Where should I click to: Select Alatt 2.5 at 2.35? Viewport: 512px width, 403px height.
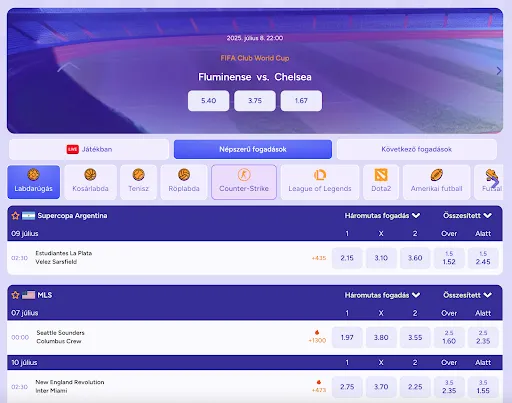(x=483, y=337)
